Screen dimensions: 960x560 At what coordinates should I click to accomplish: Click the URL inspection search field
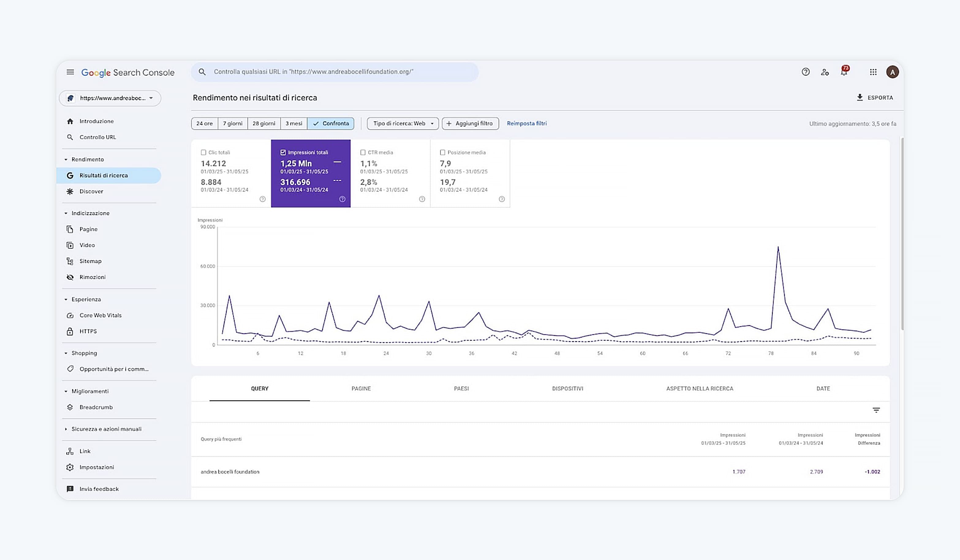[335, 72]
